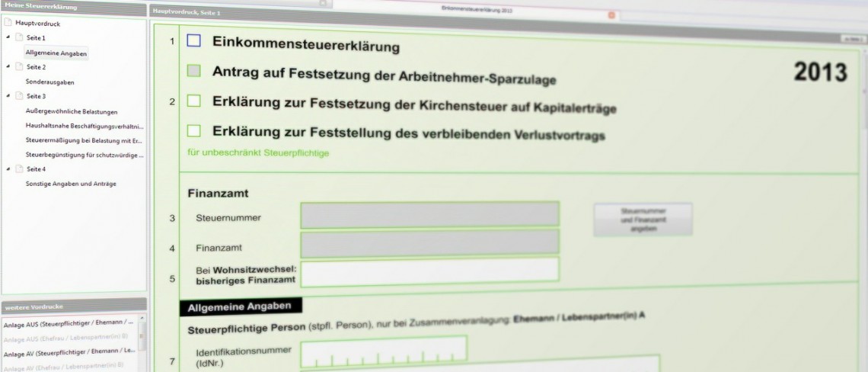Close the Einkommensteuererklärung 2013 tab
This screenshot has width=868, height=372.
tap(611, 15)
